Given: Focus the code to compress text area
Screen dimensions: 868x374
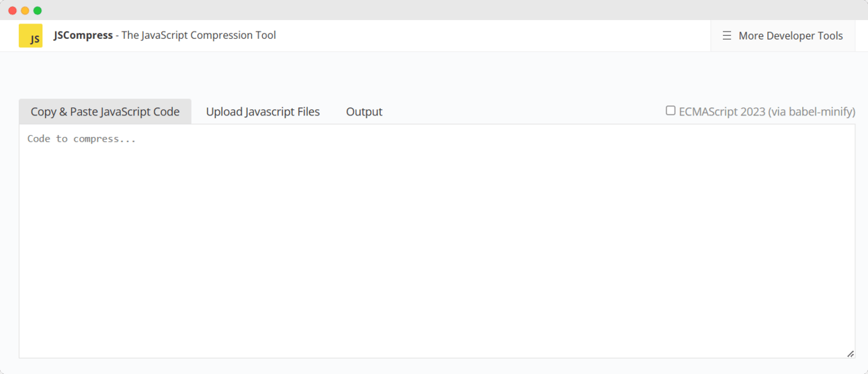Looking at the screenshot, I should click(437, 242).
